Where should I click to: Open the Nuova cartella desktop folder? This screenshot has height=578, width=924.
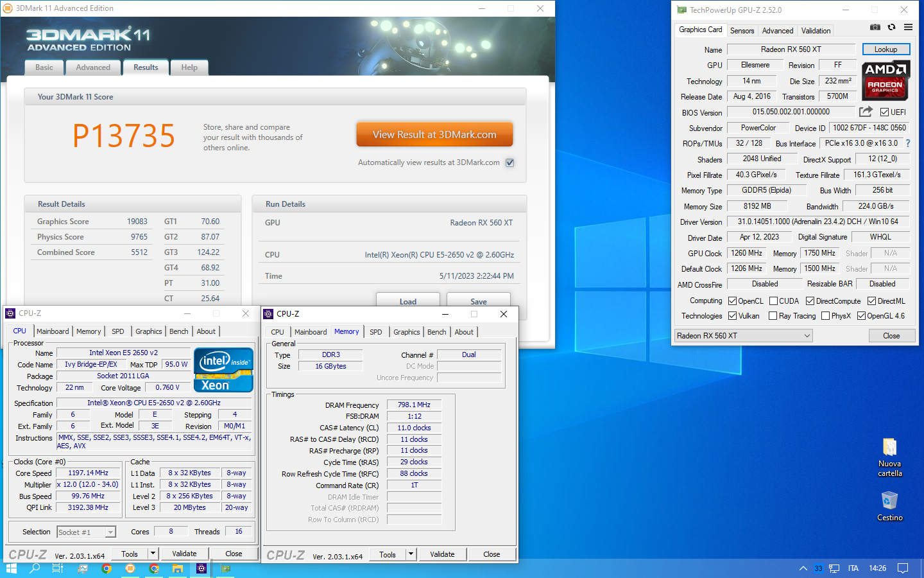[x=890, y=457]
